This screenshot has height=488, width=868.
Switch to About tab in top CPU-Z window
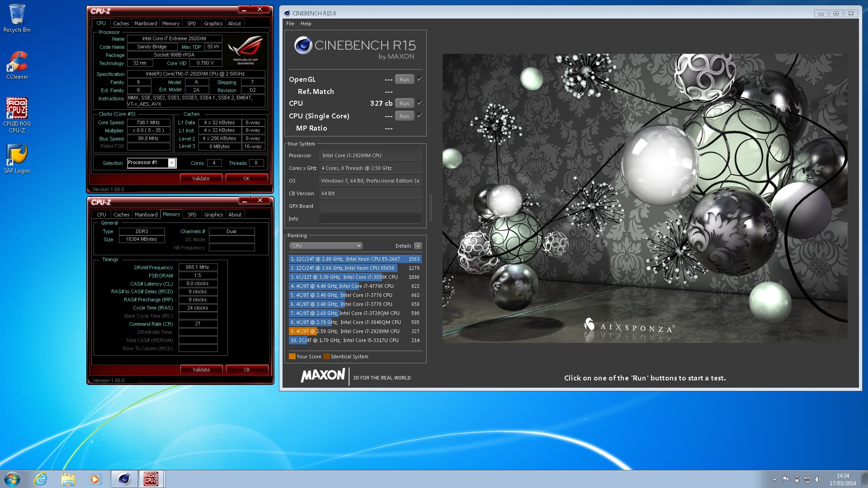click(234, 23)
